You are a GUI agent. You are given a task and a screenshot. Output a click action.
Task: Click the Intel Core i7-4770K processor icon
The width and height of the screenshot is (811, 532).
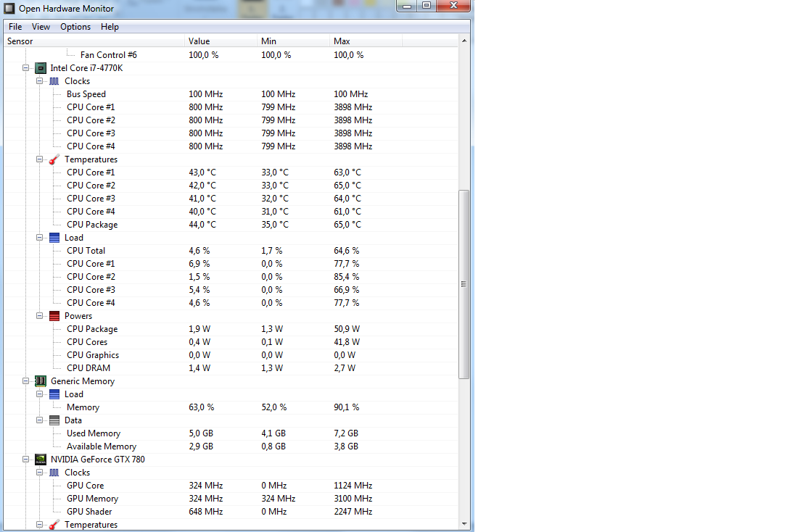coord(41,67)
